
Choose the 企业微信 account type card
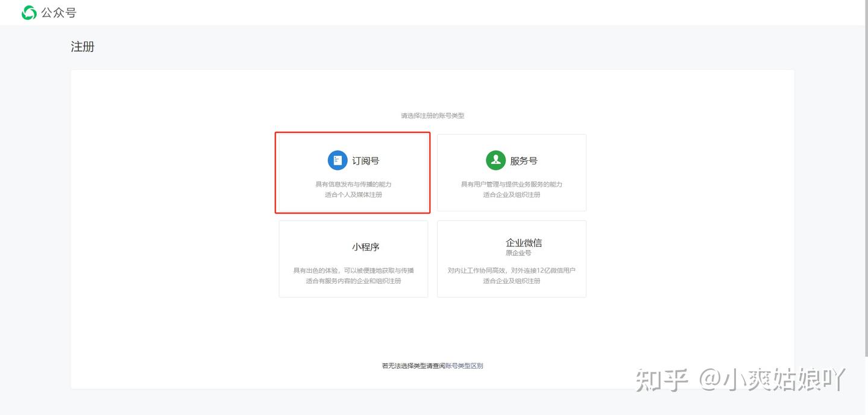[512, 258]
